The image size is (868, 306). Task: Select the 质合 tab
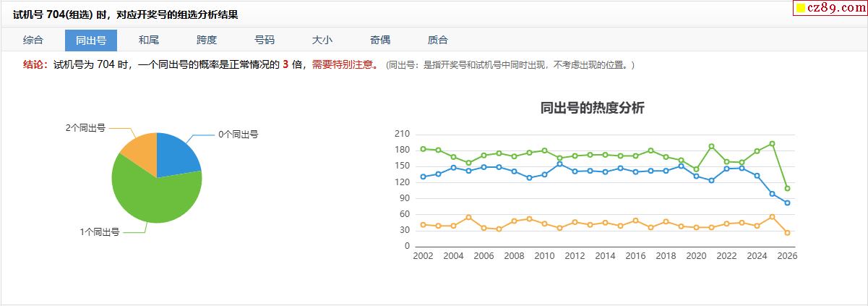(438, 41)
